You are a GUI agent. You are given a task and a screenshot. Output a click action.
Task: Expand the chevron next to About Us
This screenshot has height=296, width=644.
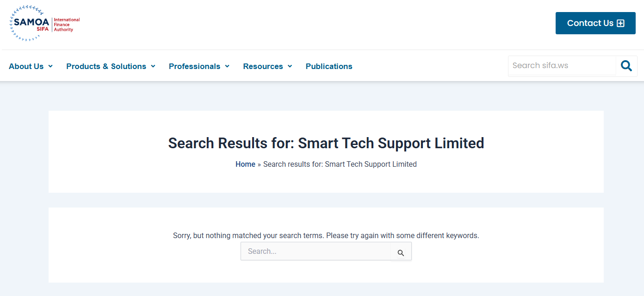pyautogui.click(x=50, y=66)
